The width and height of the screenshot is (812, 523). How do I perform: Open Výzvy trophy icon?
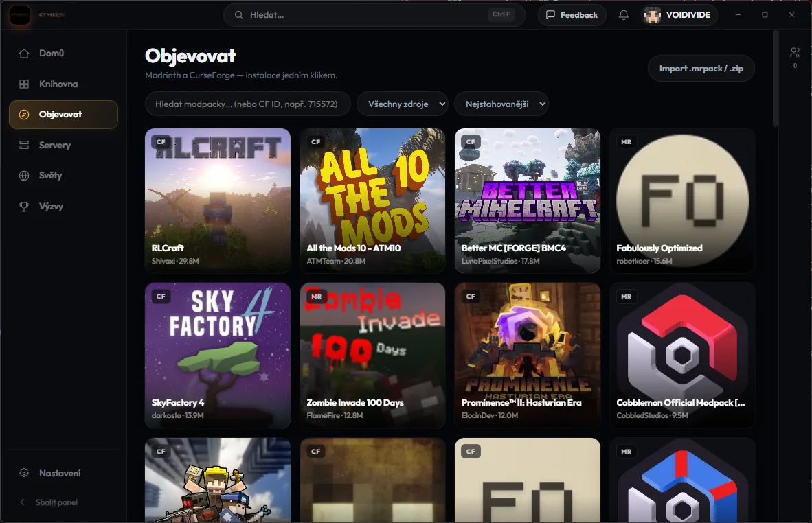pyautogui.click(x=24, y=207)
